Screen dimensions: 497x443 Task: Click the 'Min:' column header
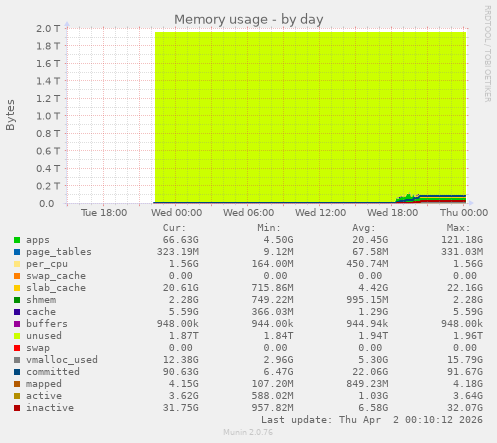(x=269, y=228)
